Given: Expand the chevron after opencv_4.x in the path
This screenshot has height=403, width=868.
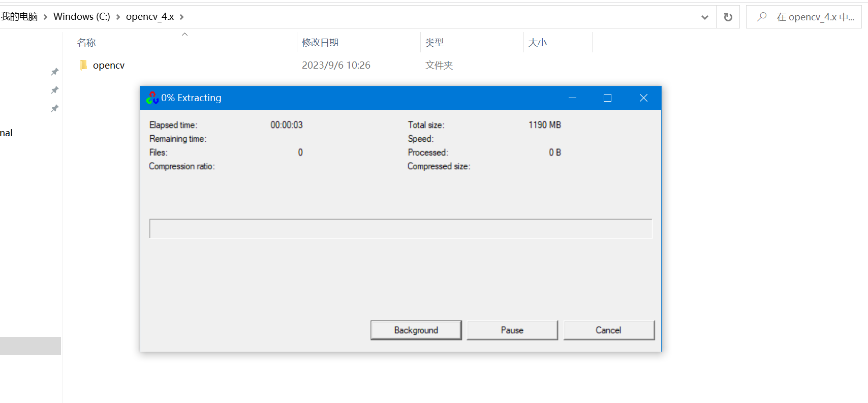Looking at the screenshot, I should click(181, 17).
